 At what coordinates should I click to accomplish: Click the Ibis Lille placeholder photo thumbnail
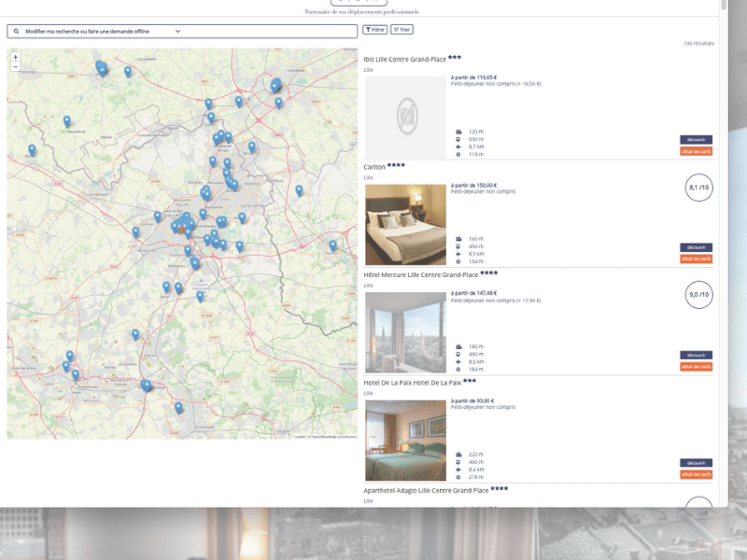coord(406,118)
